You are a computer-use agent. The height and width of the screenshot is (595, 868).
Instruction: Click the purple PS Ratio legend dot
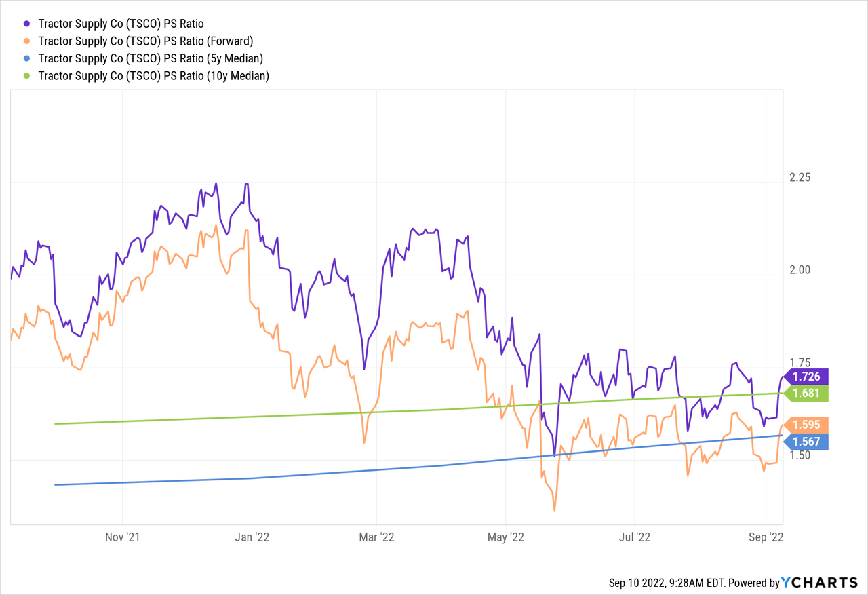(25, 24)
